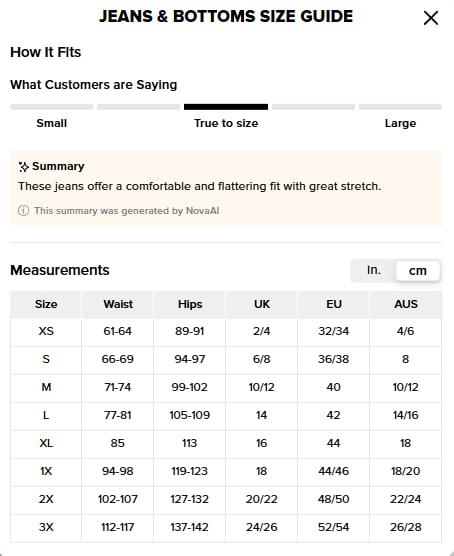This screenshot has width=454, height=556.
Task: Select the cm unit option
Action: point(418,271)
